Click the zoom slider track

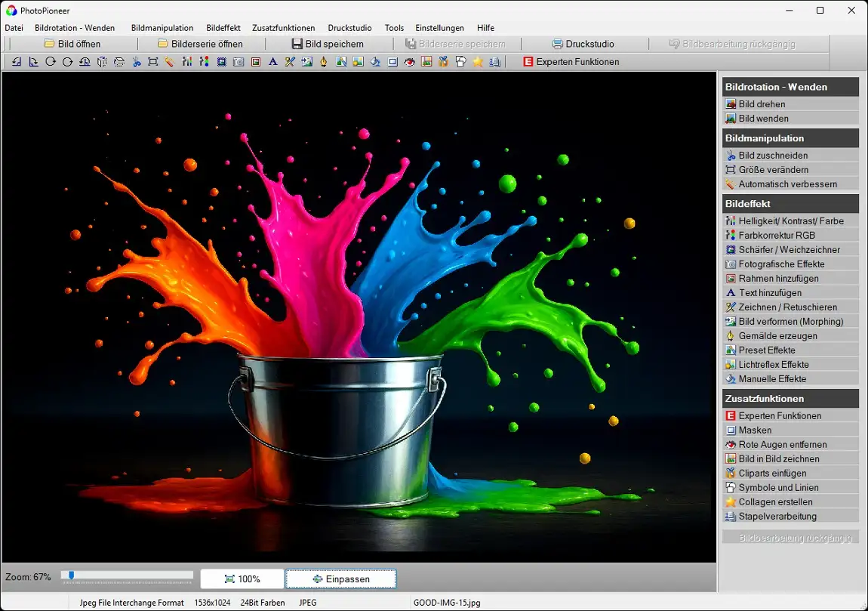(x=128, y=576)
